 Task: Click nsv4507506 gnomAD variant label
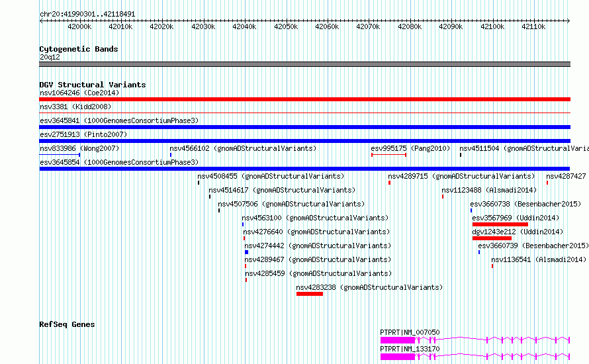point(291,204)
